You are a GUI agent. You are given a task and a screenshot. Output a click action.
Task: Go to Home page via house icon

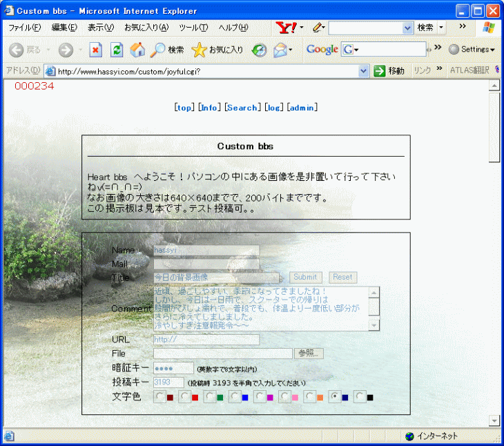[137, 50]
